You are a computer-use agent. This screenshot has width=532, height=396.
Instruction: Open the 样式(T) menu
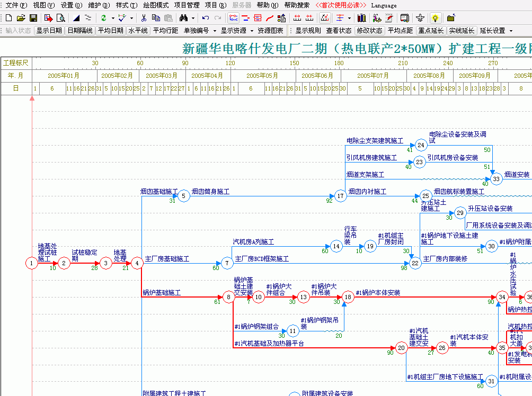127,5
